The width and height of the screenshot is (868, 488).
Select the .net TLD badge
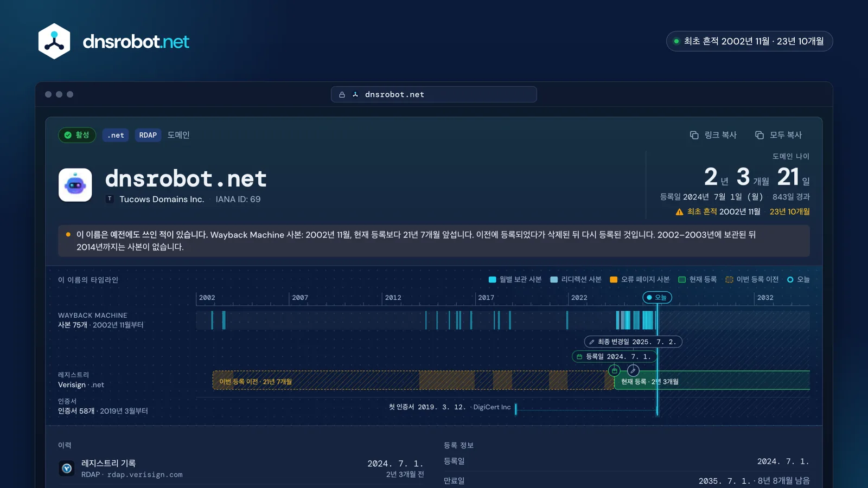pos(116,135)
